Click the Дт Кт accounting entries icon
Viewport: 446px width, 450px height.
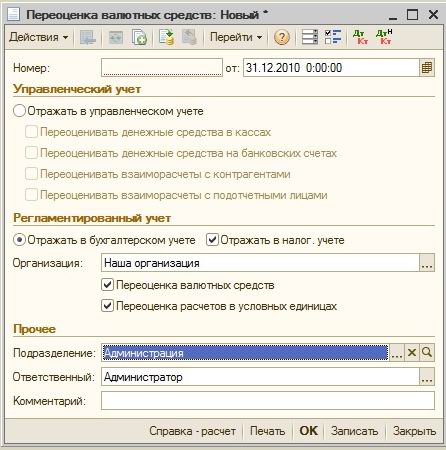tap(361, 37)
